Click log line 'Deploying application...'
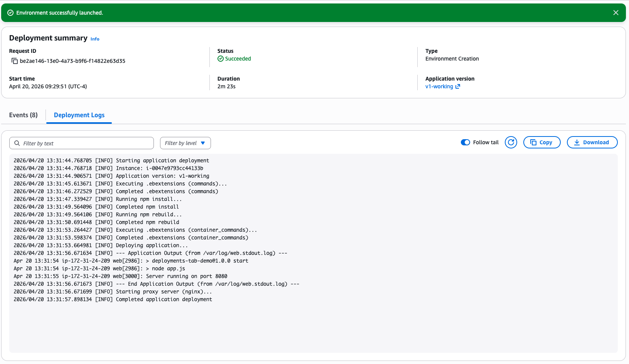This screenshot has height=364, width=629. pyautogui.click(x=101, y=245)
